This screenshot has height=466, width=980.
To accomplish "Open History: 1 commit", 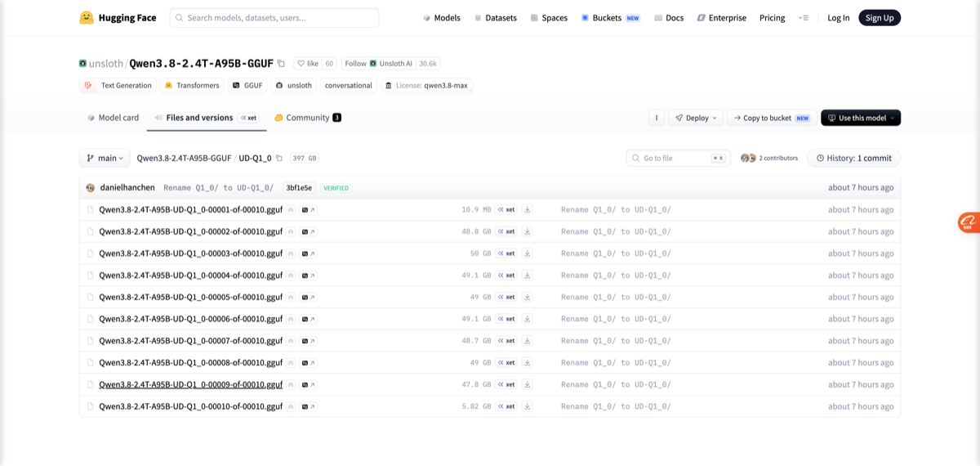I will 853,159.
